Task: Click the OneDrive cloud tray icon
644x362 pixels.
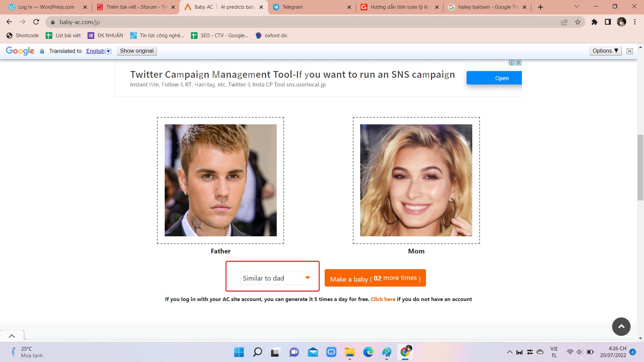Action: pos(540,352)
